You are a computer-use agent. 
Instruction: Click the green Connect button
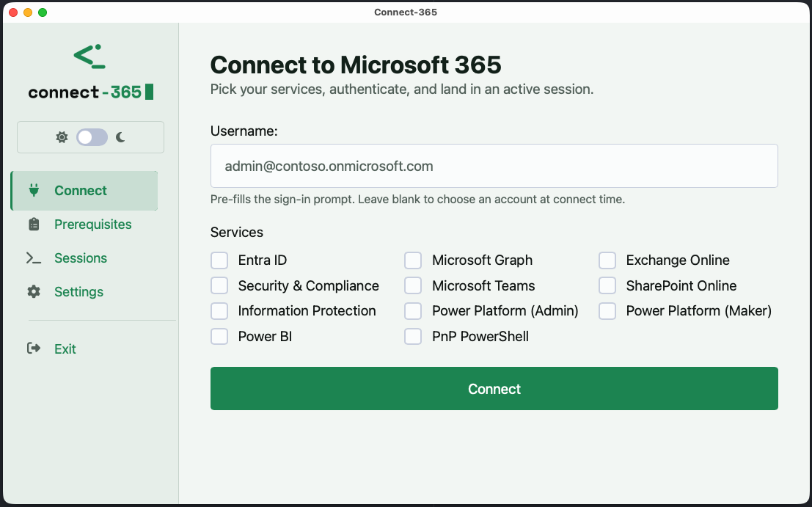tap(494, 388)
